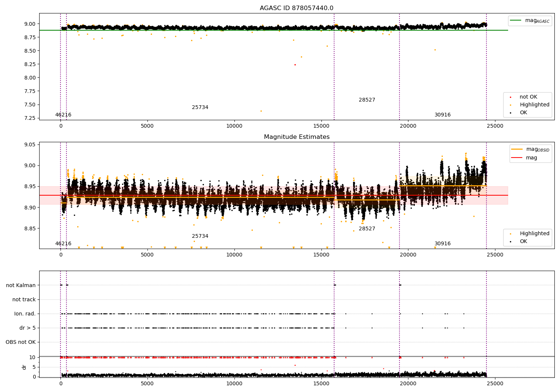Viewport: 560px width, 392px height.
Task: Click the 'not track' y-axis label
Action: 24,299
